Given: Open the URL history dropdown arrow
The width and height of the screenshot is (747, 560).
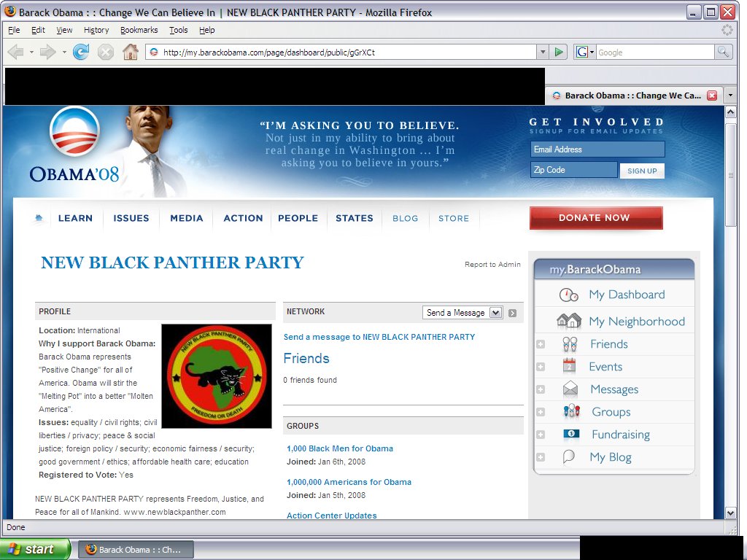Looking at the screenshot, I should pos(542,52).
